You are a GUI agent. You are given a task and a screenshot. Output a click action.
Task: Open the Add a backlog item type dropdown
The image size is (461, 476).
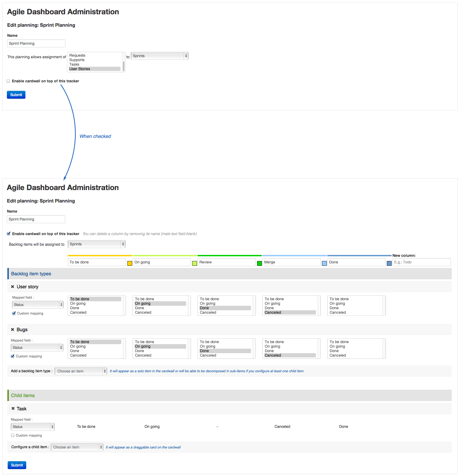tap(80, 371)
